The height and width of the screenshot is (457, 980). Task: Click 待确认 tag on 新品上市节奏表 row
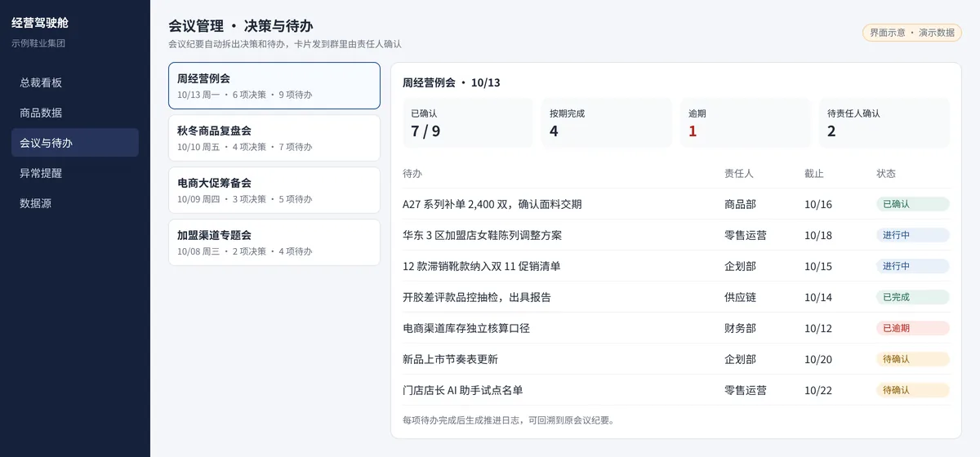tap(912, 359)
